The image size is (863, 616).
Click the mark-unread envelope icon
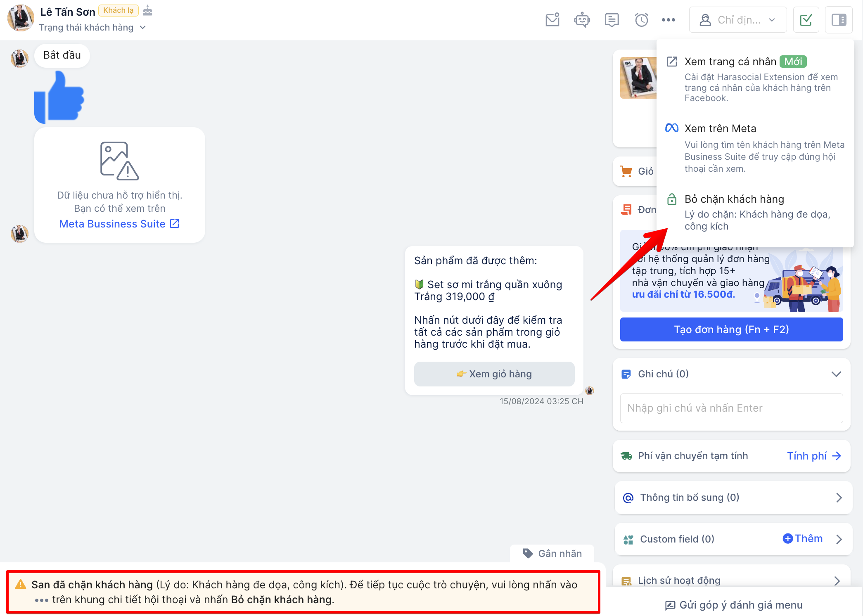pos(552,20)
